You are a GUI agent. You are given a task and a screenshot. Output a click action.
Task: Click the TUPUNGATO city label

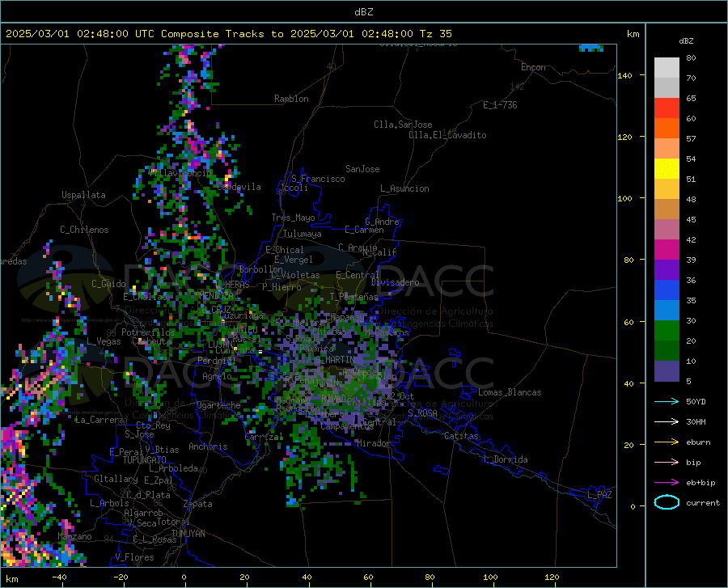point(145,460)
